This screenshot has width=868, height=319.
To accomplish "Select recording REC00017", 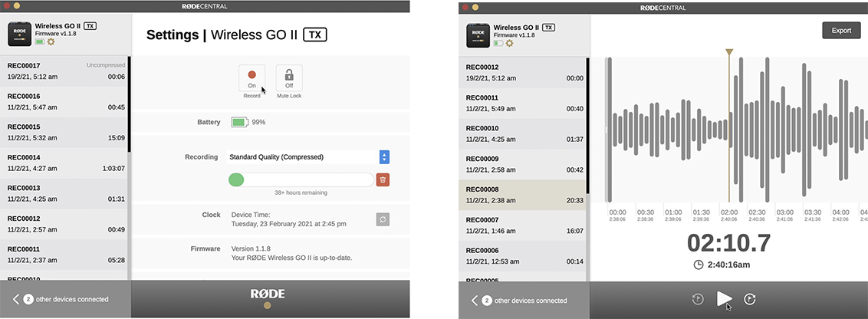I will (x=64, y=71).
